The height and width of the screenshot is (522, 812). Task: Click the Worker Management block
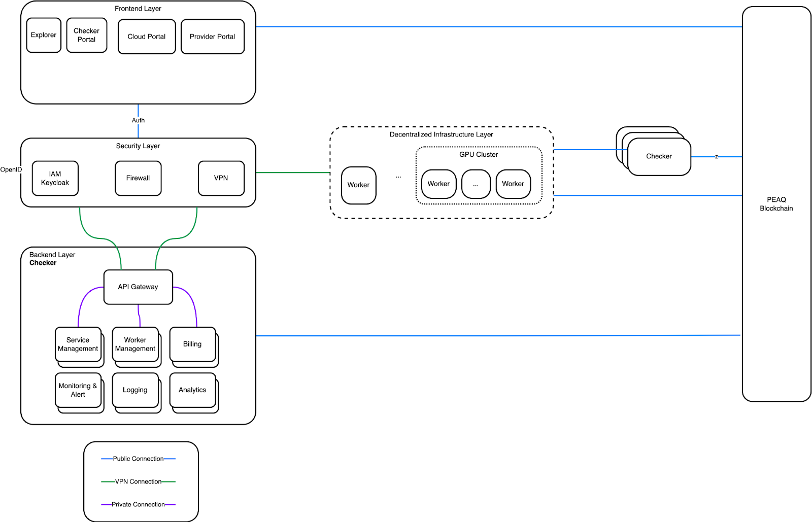135,344
